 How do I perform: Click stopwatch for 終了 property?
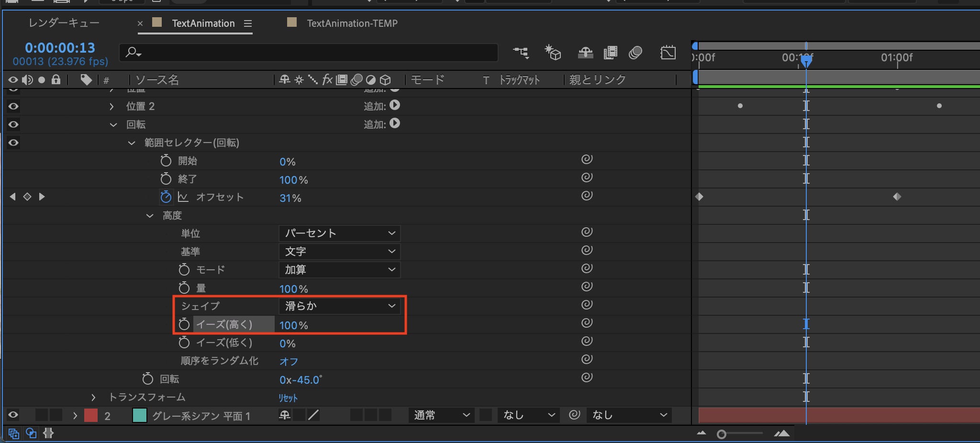pos(166,178)
